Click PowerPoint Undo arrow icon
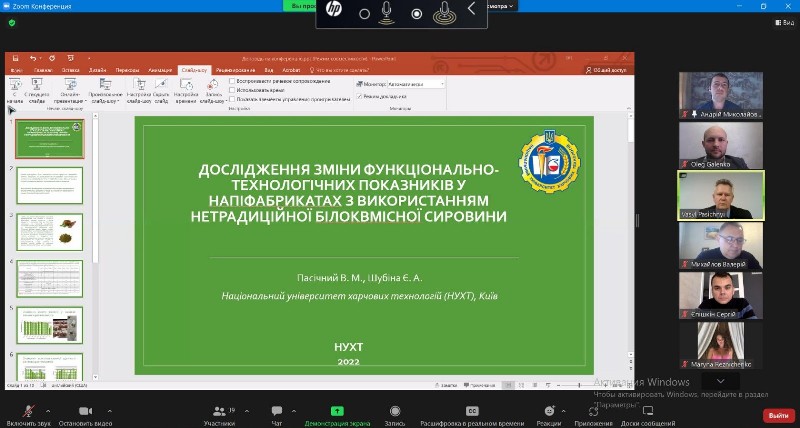Screen dimensions: 800x428 click(x=33, y=58)
